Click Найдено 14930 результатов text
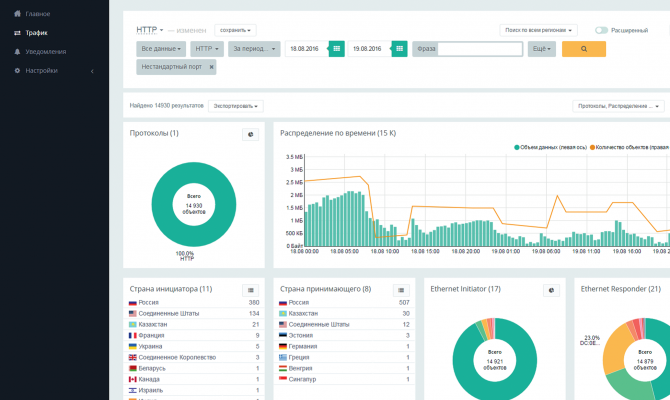Image resolution: width=670 pixels, height=400 pixels. (167, 106)
